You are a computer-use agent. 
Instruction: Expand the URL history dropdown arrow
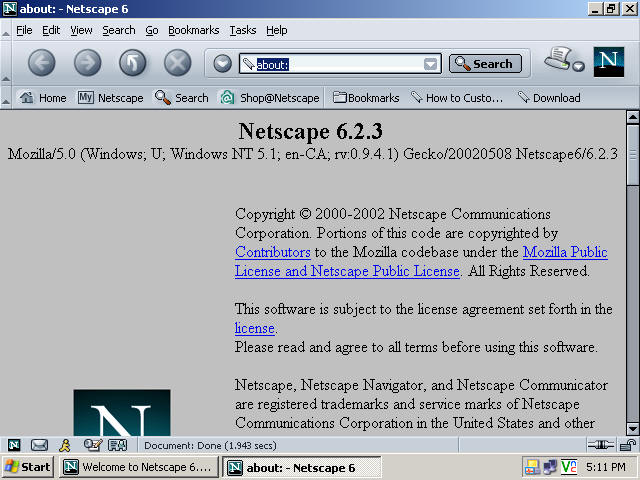click(431, 64)
